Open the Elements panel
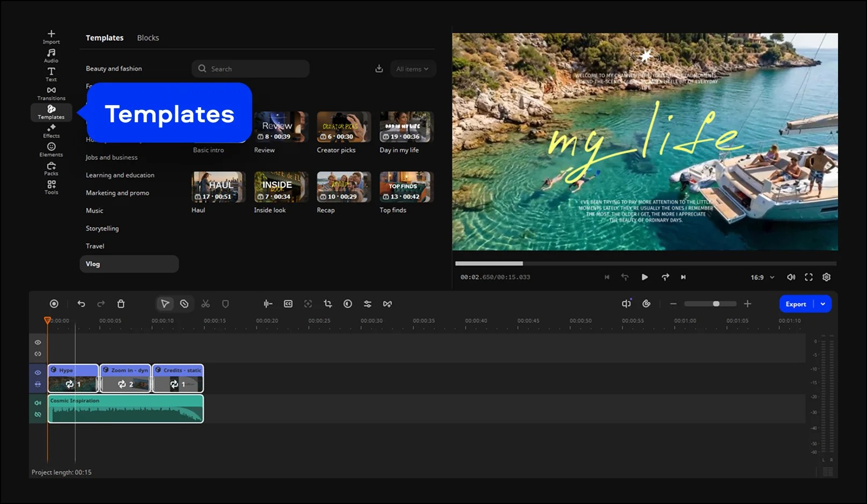The image size is (867, 504). point(51,150)
